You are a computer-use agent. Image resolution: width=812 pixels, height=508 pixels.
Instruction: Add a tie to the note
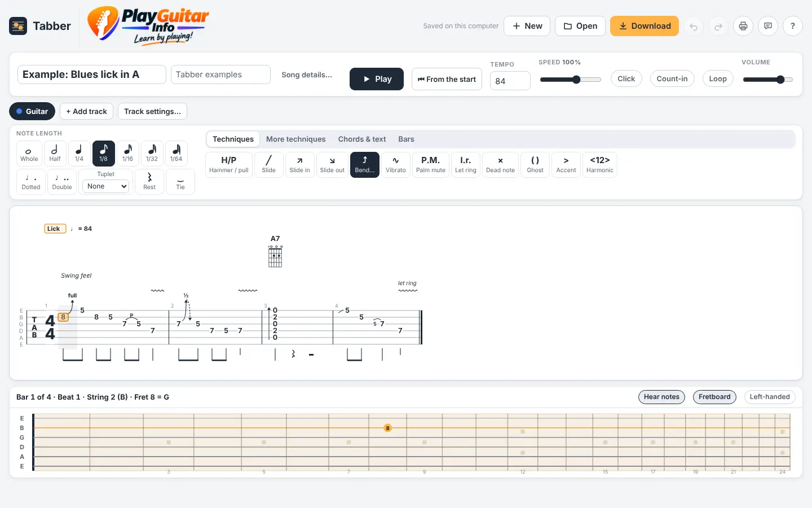[180, 181]
